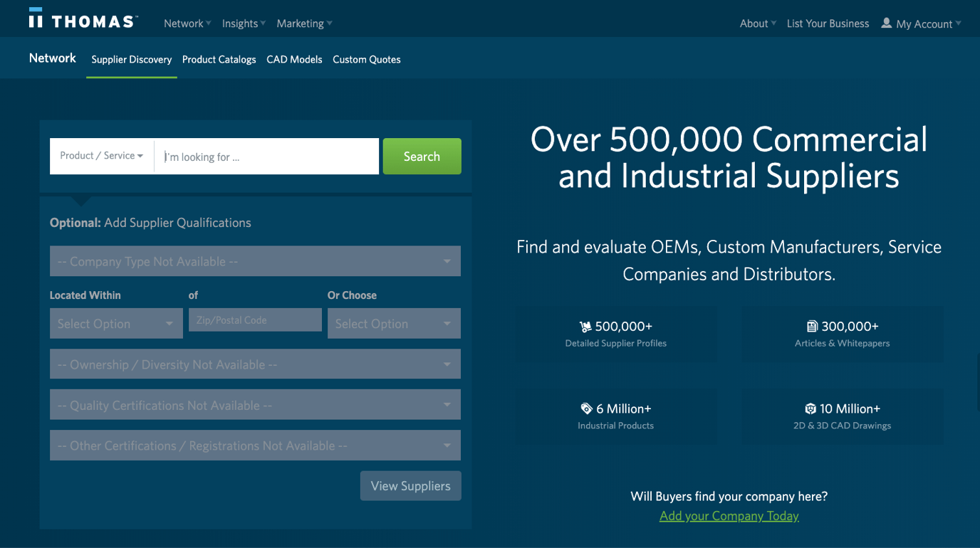
Task: Expand the Ownership / Diversity dropdown
Action: pos(255,364)
